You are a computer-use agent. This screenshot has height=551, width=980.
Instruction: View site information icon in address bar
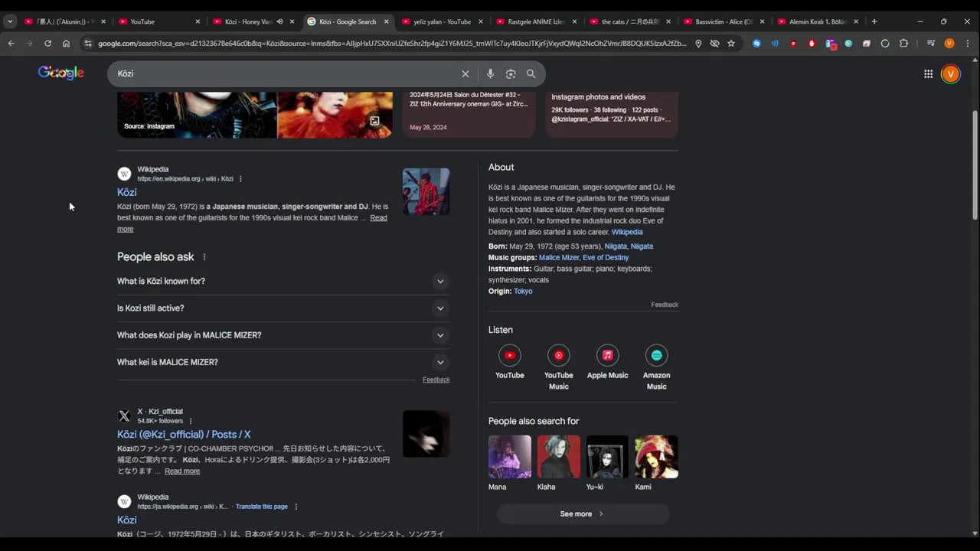pos(88,44)
